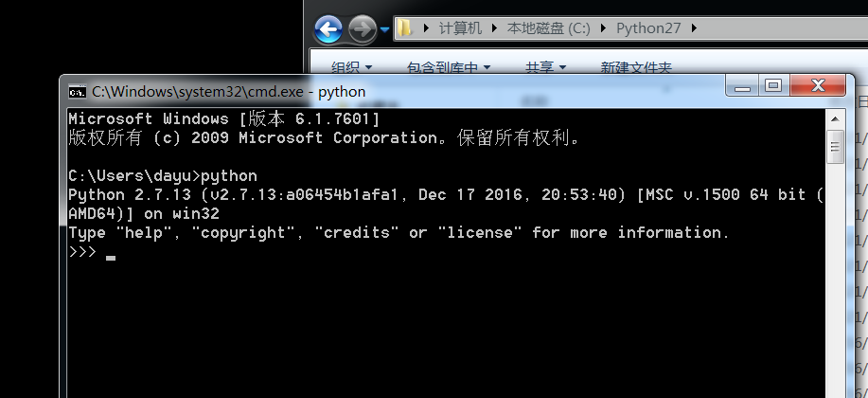Open the 包含到库中 dropdown in Explorer
The width and height of the screenshot is (868, 398).
click(x=449, y=67)
